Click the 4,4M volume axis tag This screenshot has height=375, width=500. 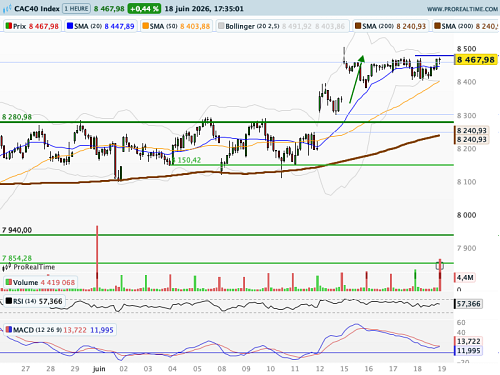coord(465,277)
